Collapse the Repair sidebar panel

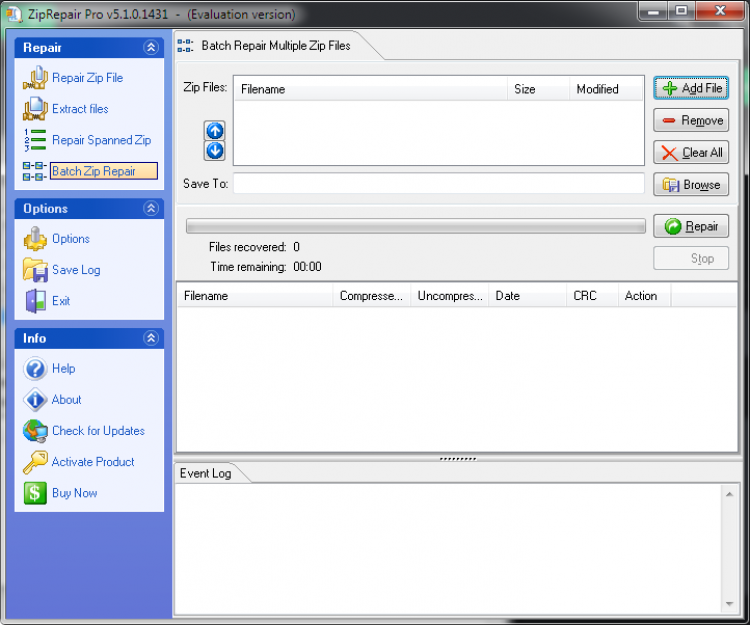coord(151,47)
